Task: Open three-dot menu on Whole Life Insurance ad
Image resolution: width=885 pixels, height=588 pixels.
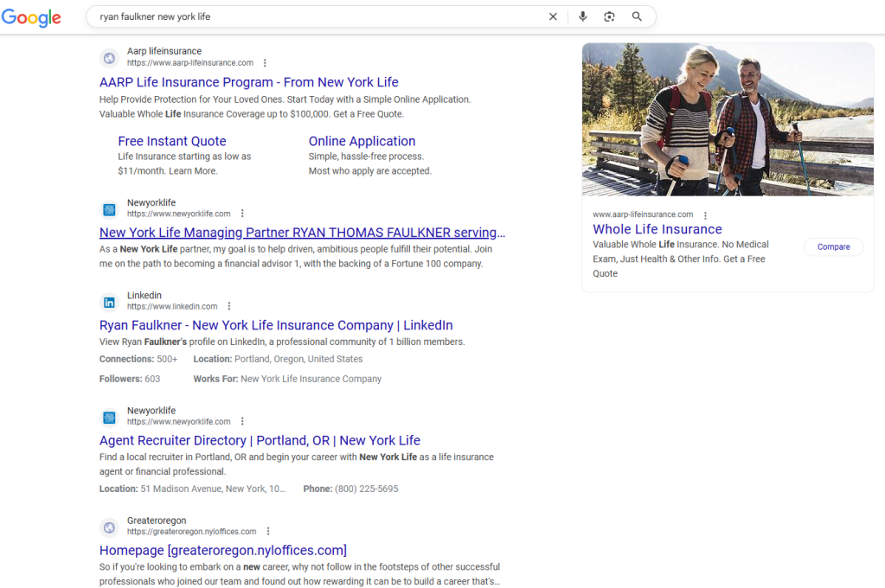Action: 705,214
